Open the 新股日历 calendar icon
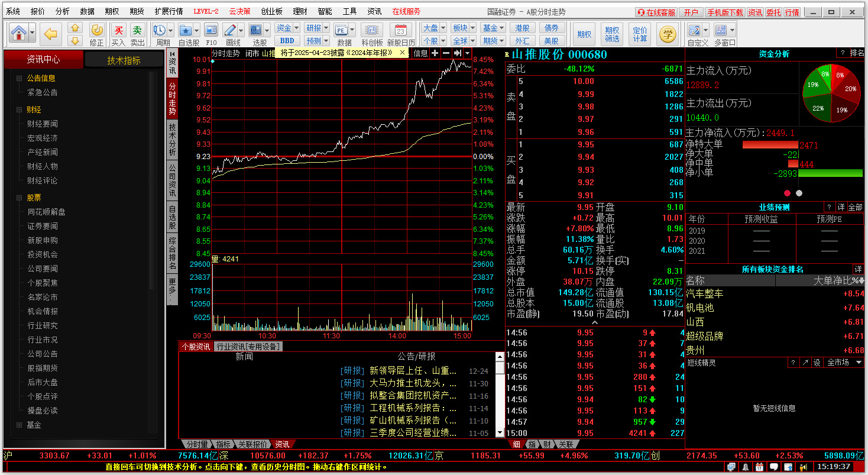 tap(401, 30)
